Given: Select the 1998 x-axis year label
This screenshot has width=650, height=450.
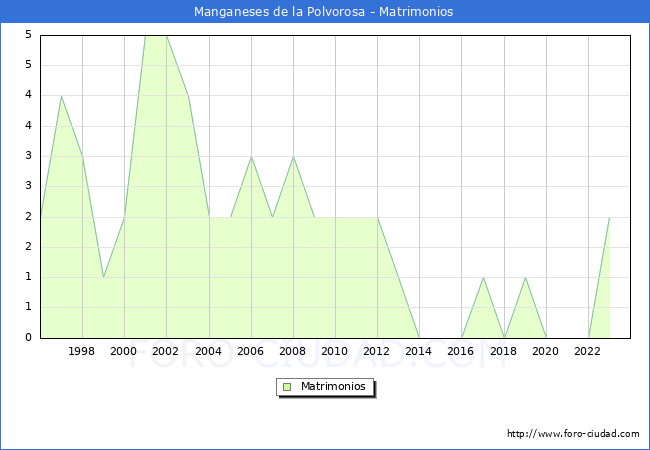Looking at the screenshot, I should coord(82,351).
